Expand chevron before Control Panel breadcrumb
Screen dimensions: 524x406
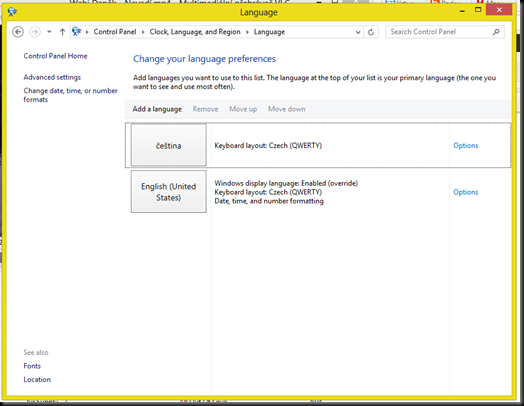tap(87, 32)
